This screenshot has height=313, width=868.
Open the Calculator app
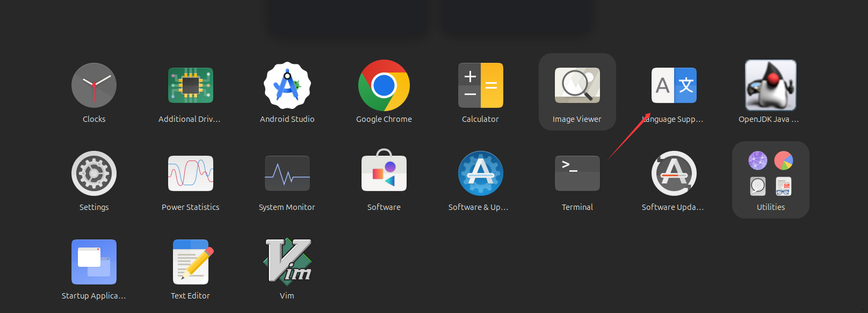click(480, 86)
